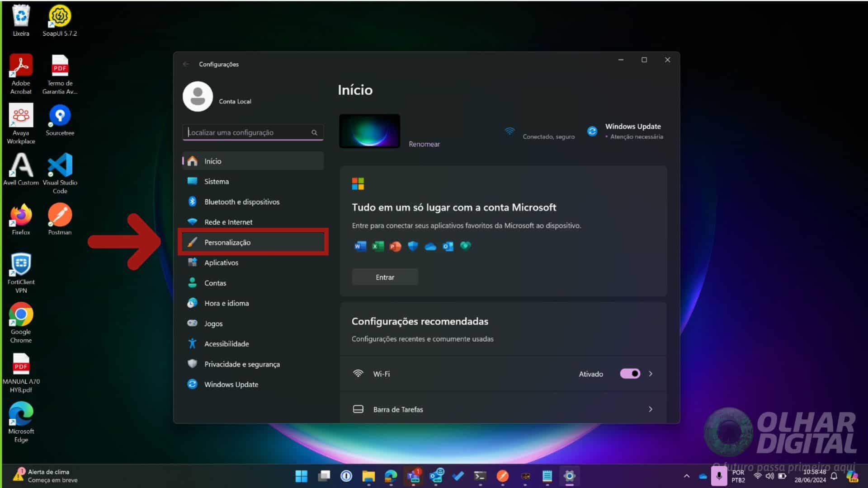Open Microsoft Teams on taskbar
The height and width of the screenshot is (488, 868).
click(x=414, y=476)
